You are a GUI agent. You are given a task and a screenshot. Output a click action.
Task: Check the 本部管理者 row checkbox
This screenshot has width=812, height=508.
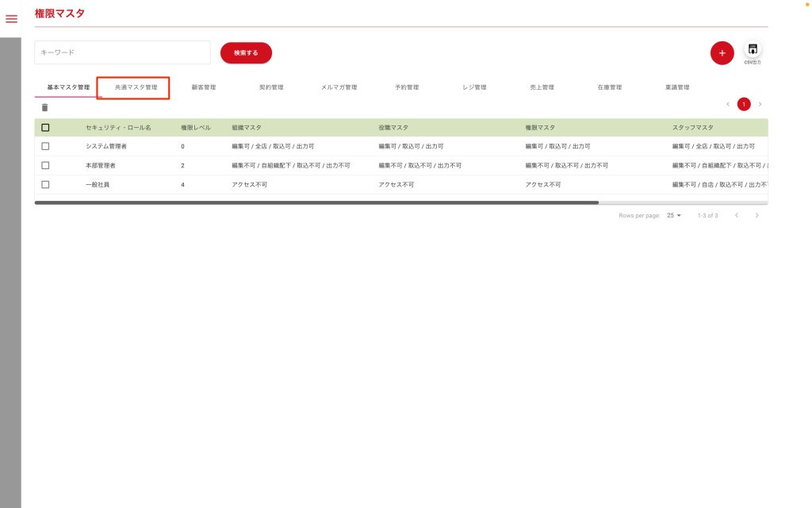point(45,165)
